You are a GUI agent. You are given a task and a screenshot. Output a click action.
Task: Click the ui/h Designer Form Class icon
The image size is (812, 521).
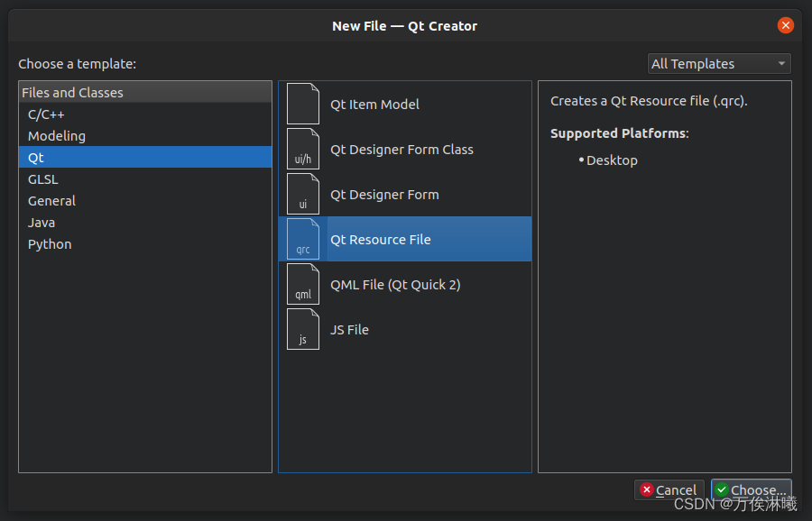click(x=303, y=149)
